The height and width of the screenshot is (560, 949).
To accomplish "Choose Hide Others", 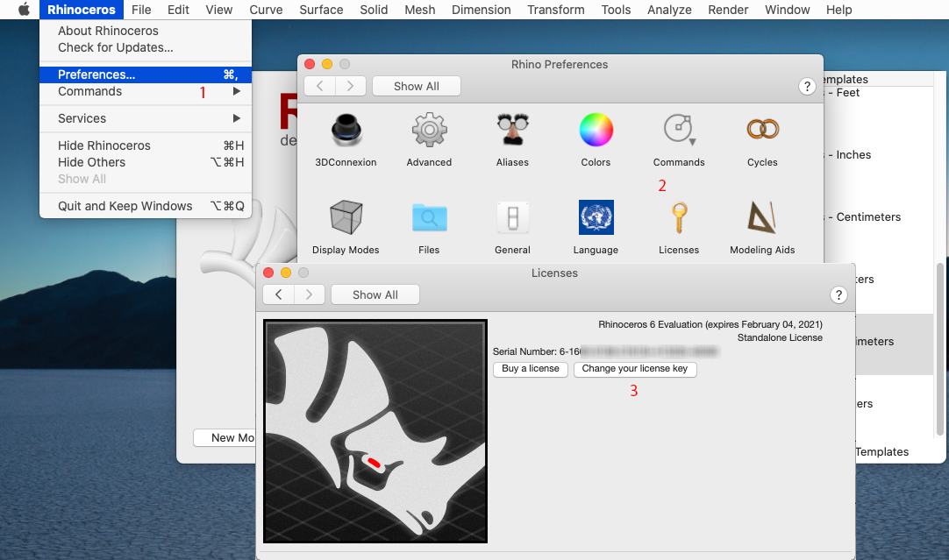I will pyautogui.click(x=146, y=163).
